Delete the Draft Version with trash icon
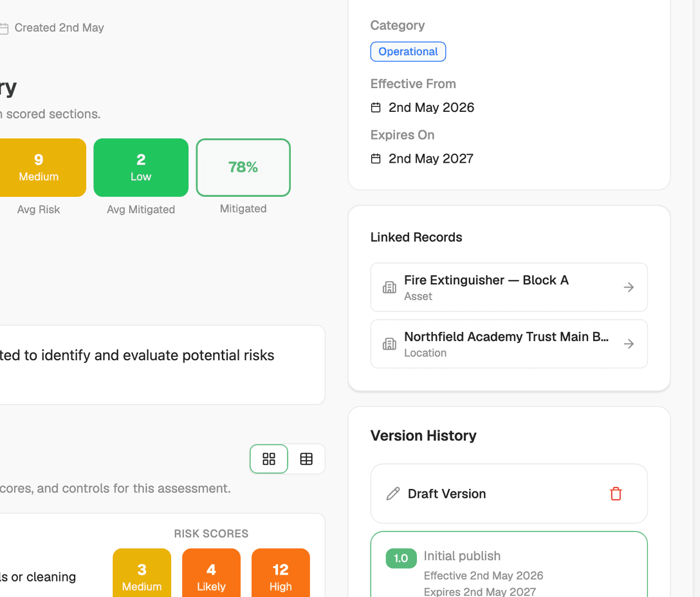Image resolution: width=700 pixels, height=597 pixels. point(616,494)
